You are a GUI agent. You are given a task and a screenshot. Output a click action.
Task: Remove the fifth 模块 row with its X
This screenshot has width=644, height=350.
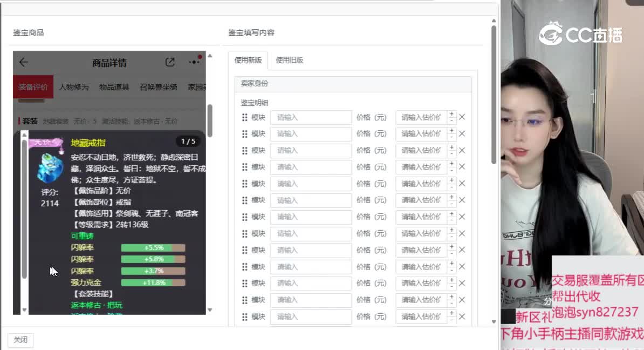[462, 184]
